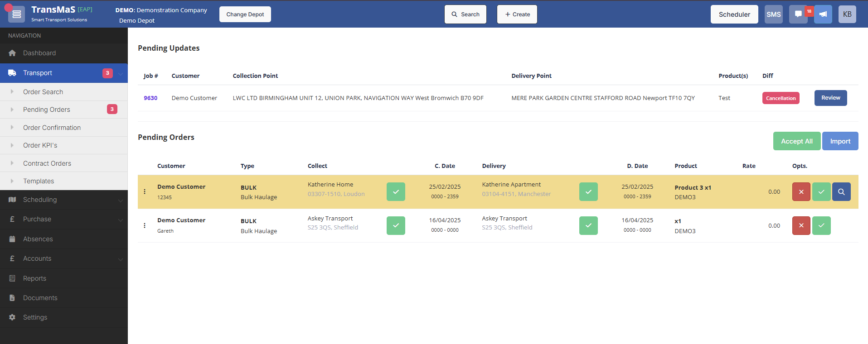
Task: Click the Settings gear icon
Action: coord(12,317)
